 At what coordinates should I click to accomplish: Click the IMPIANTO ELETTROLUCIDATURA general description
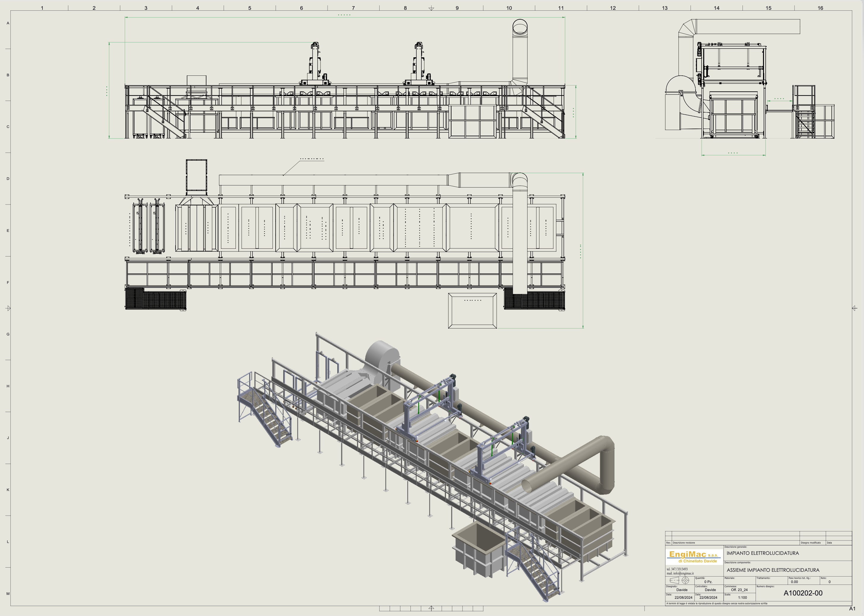tap(763, 553)
